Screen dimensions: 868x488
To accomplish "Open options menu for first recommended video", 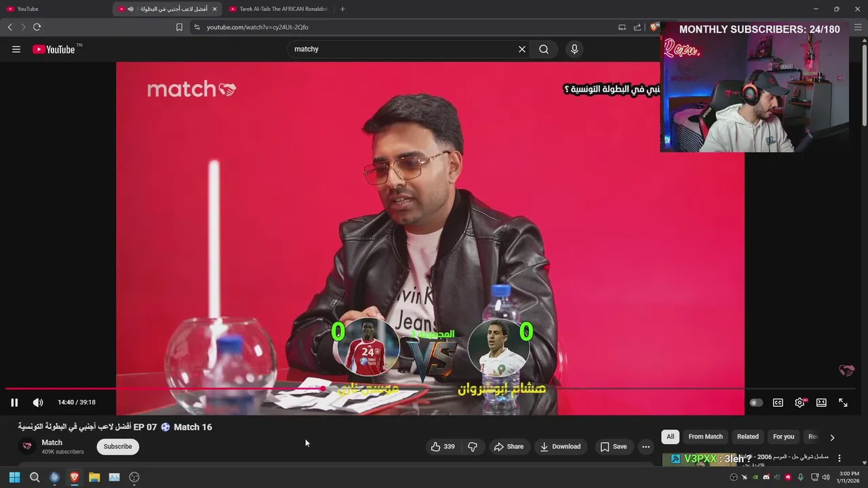I will click(x=840, y=459).
